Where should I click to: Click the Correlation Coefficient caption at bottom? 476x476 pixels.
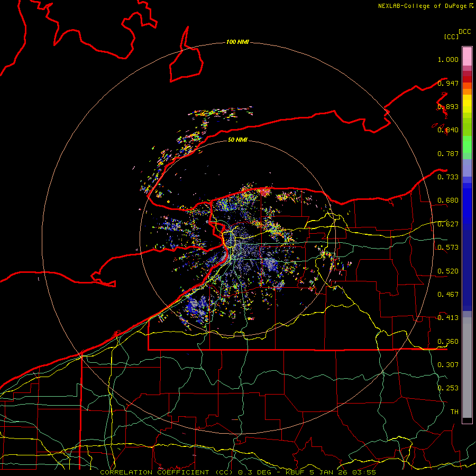(167, 472)
